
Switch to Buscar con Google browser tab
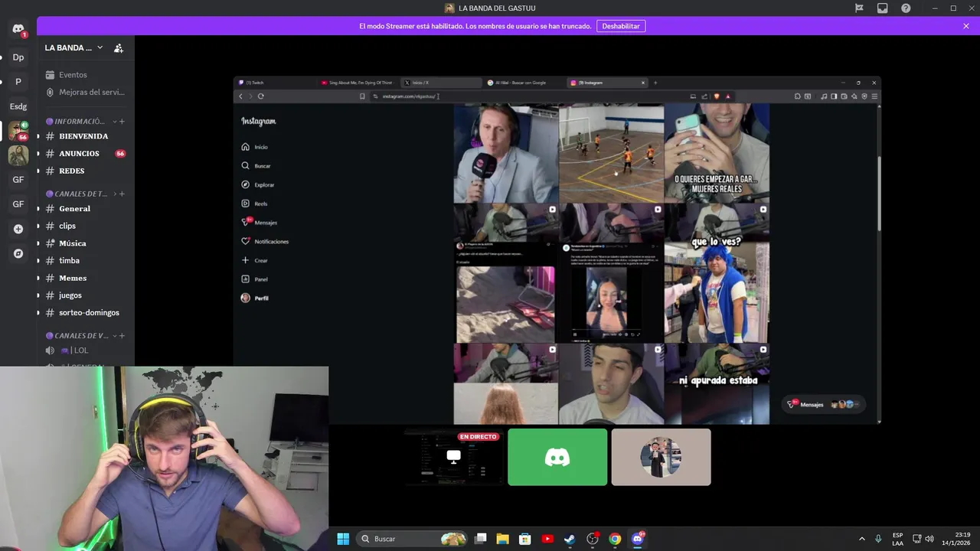click(x=524, y=83)
